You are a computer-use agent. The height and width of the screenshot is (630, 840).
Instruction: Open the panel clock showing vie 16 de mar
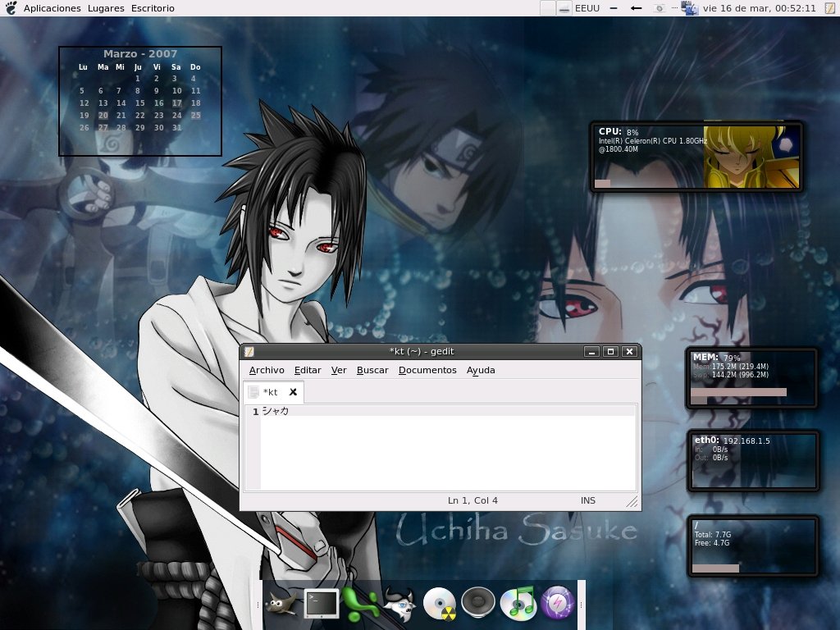[x=759, y=8]
